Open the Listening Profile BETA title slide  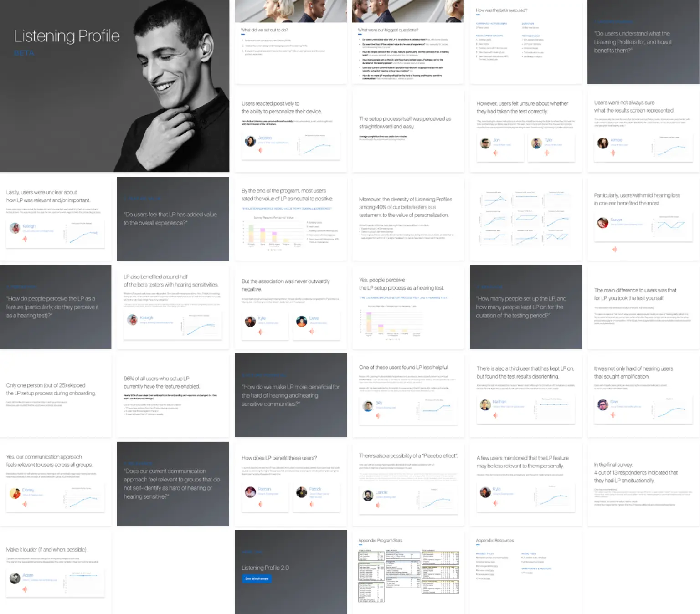pos(114,86)
